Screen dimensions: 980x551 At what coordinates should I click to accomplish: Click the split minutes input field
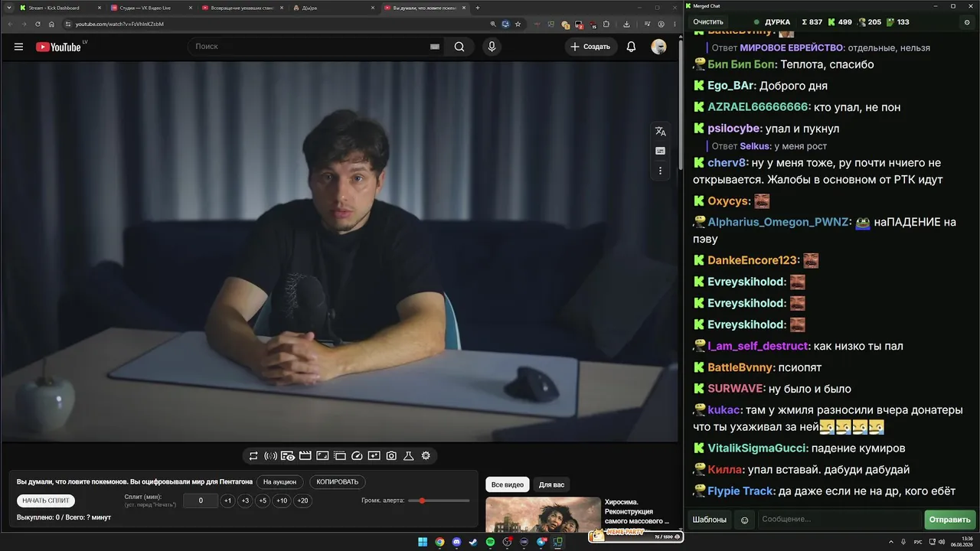pyautogui.click(x=201, y=500)
